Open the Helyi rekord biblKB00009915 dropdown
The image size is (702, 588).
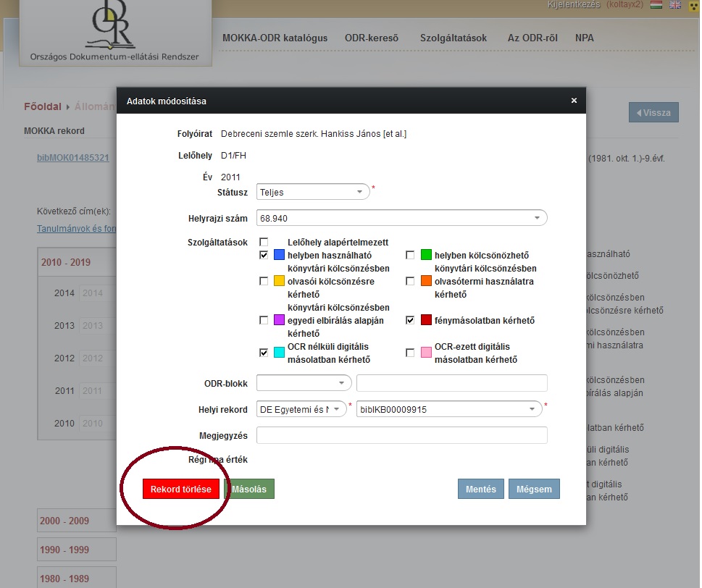[x=532, y=409]
